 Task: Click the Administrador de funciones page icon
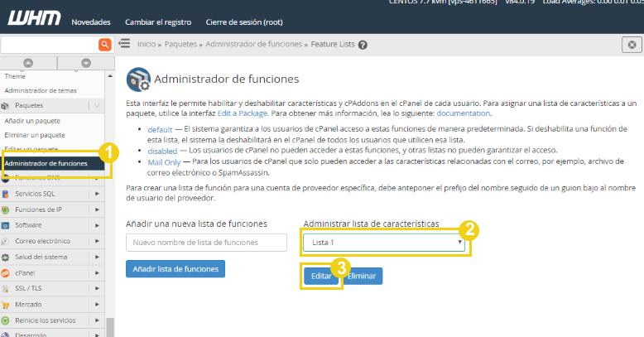tap(138, 79)
